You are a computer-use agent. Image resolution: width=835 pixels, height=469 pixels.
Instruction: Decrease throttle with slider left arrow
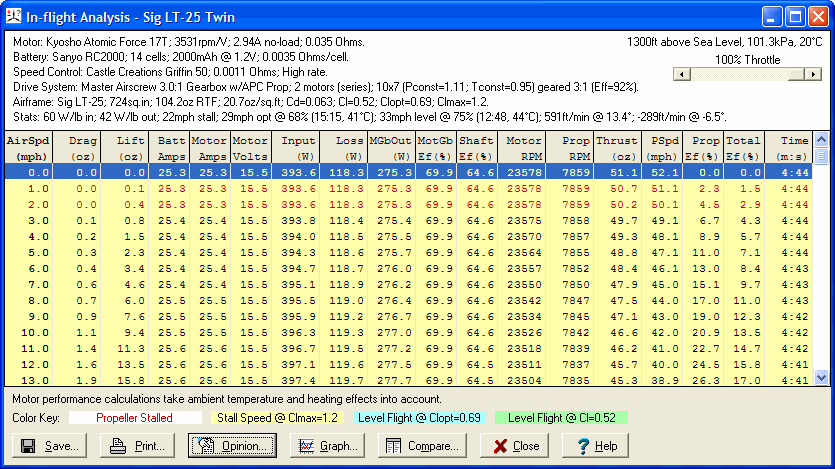(682, 75)
